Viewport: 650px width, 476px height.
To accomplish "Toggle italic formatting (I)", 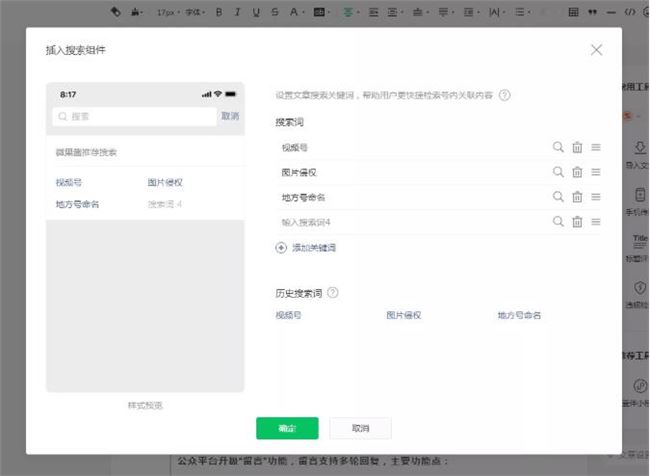I will coord(238,12).
